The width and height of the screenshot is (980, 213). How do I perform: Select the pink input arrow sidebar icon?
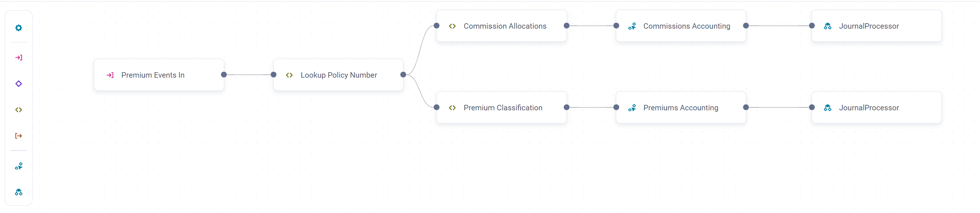pyautogui.click(x=18, y=58)
